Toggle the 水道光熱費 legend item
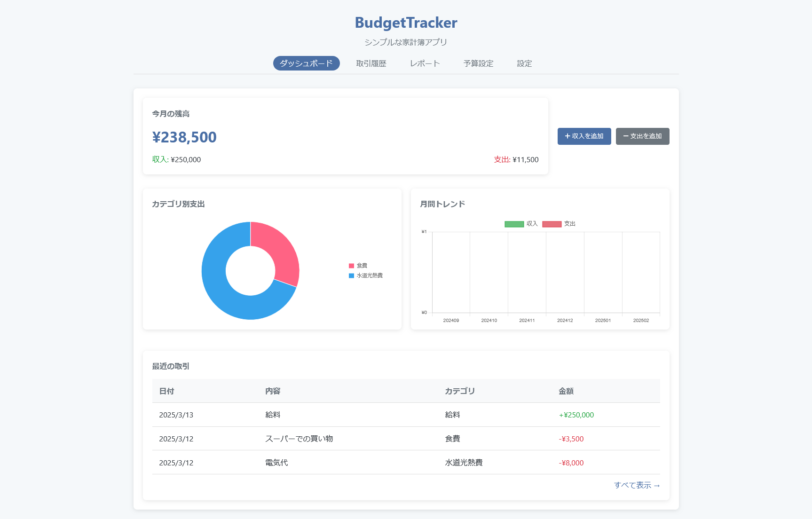 click(x=366, y=275)
